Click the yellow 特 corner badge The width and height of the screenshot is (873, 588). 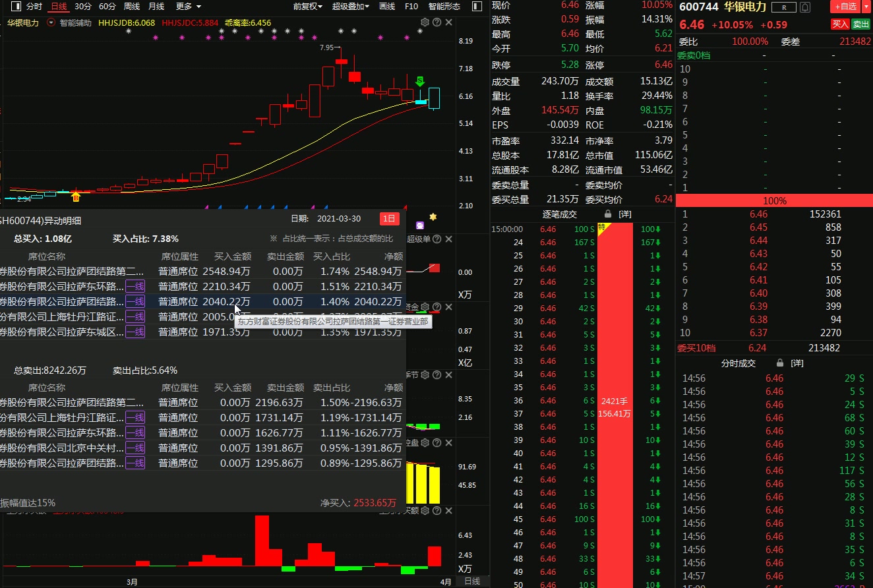[x=603, y=227]
